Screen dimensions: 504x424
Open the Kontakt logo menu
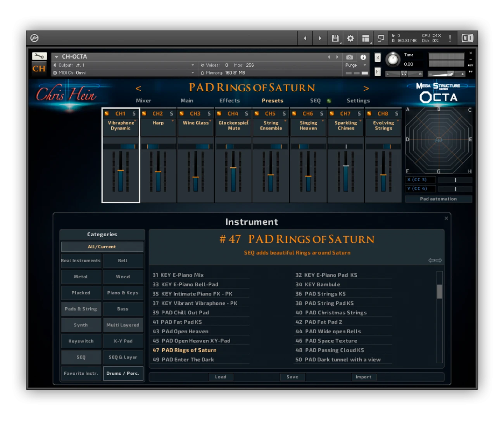tap(35, 38)
